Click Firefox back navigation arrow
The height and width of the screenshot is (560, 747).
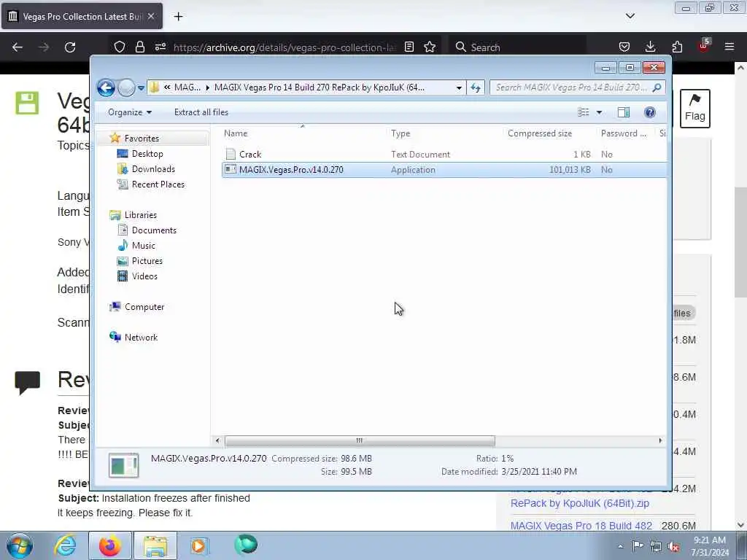(18, 47)
